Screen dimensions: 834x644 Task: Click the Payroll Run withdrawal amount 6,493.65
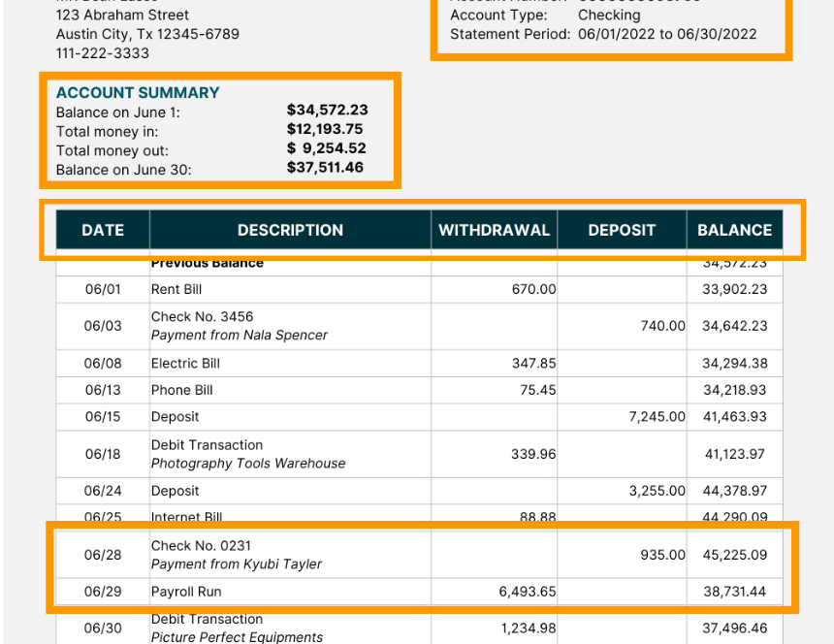pos(528,592)
